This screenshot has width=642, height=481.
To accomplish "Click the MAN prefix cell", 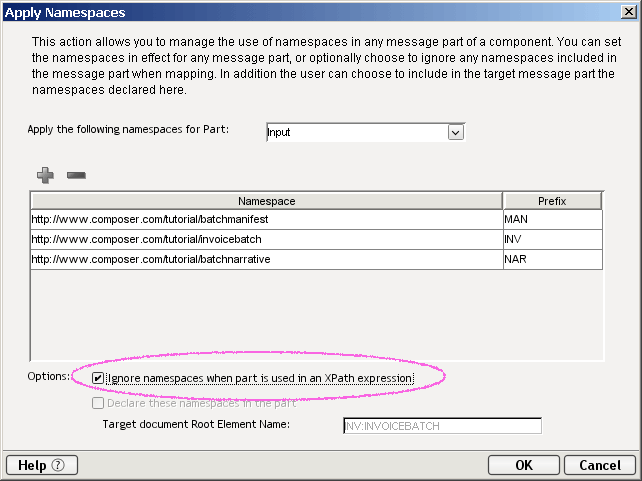I will (x=553, y=219).
